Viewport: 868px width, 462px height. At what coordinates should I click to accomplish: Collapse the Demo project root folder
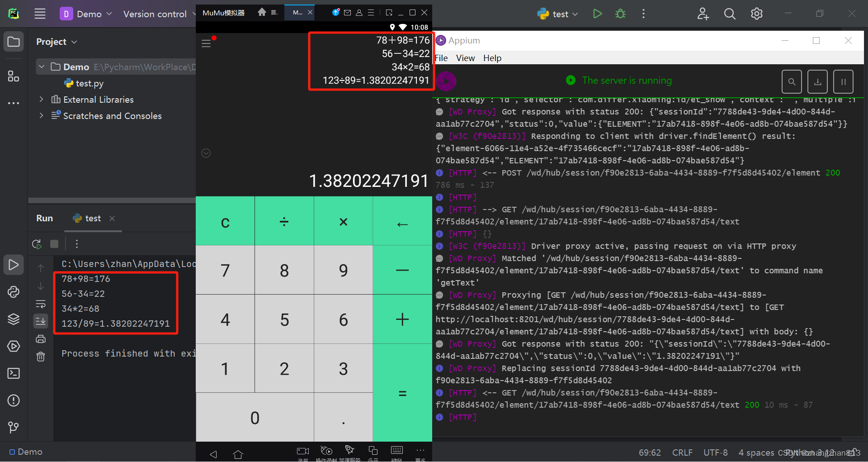(42, 67)
